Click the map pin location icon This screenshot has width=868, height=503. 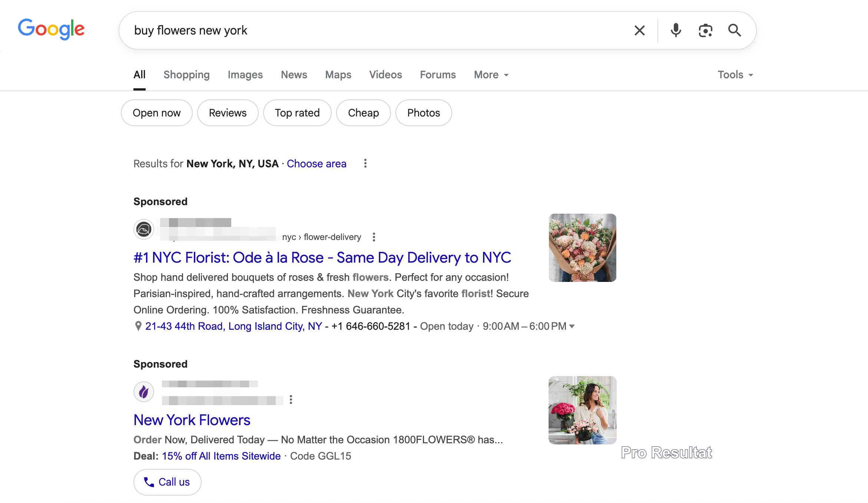click(x=138, y=326)
